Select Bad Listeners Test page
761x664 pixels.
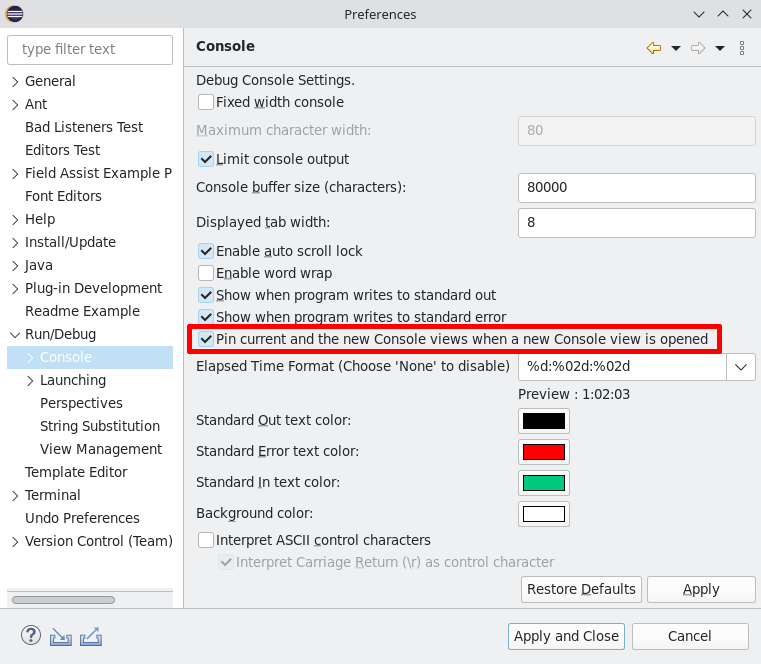point(84,127)
